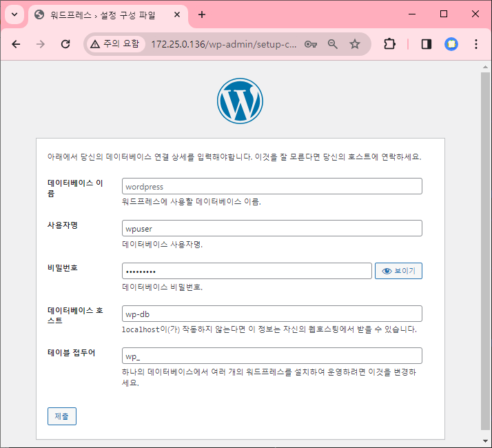Click the 사용자명 label
The image size is (492, 448).
tap(63, 225)
